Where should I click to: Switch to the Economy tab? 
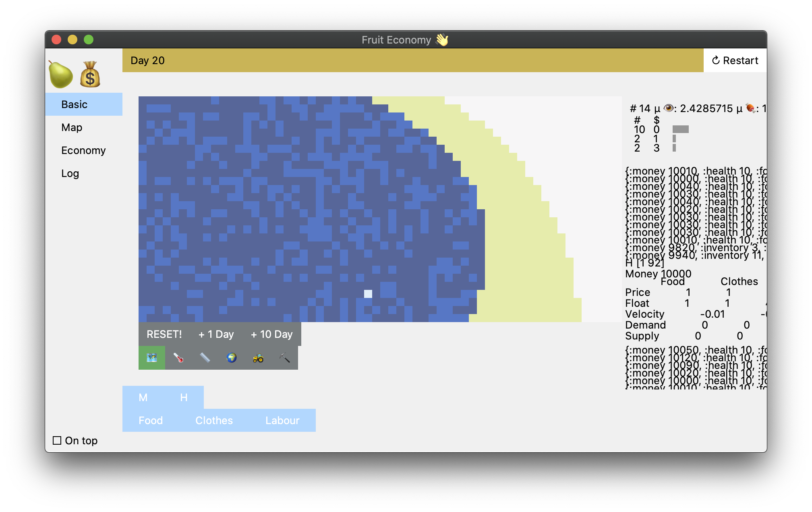tap(83, 150)
